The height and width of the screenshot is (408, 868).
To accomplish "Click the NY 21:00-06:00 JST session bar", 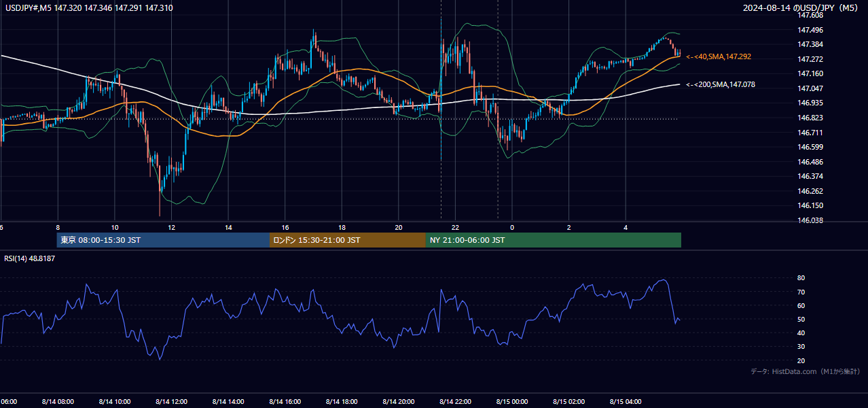I will tap(554, 240).
